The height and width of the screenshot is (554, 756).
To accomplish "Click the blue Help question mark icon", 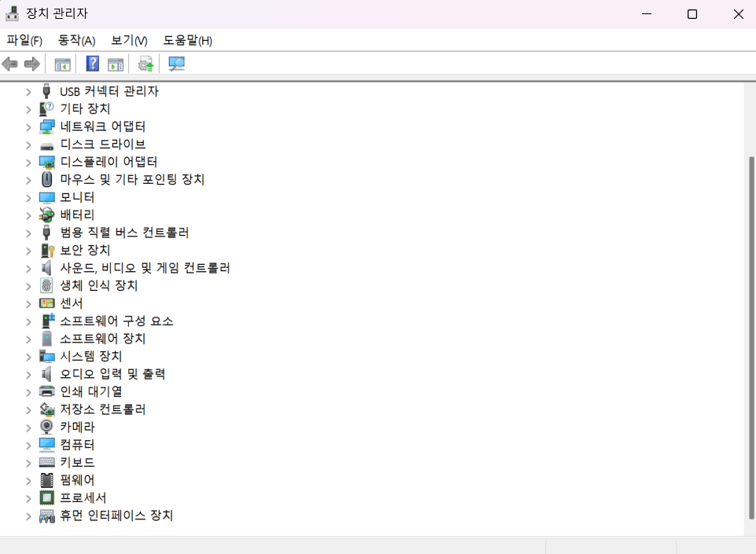I will [x=93, y=64].
